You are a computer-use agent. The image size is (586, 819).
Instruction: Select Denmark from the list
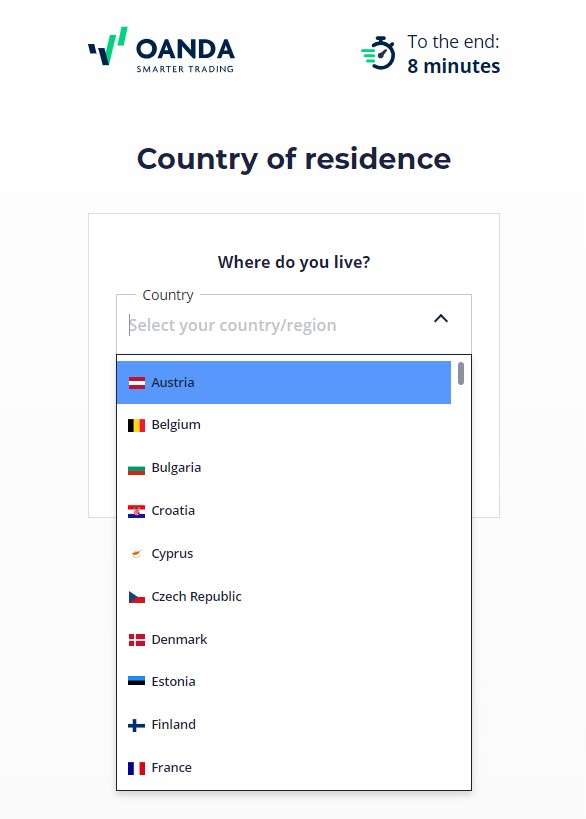[284, 639]
